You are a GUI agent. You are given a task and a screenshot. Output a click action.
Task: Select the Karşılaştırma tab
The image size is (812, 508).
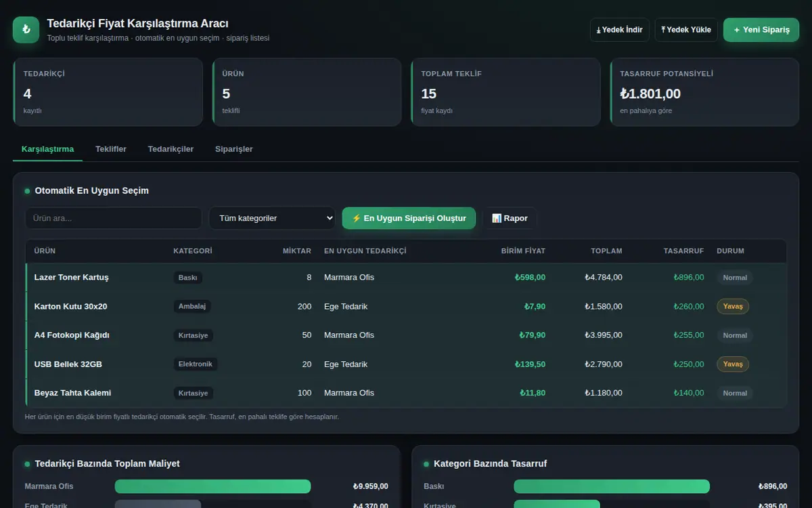click(x=47, y=149)
